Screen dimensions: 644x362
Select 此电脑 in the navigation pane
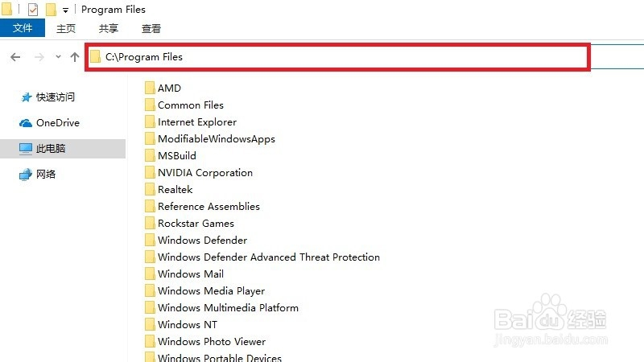[x=51, y=148]
